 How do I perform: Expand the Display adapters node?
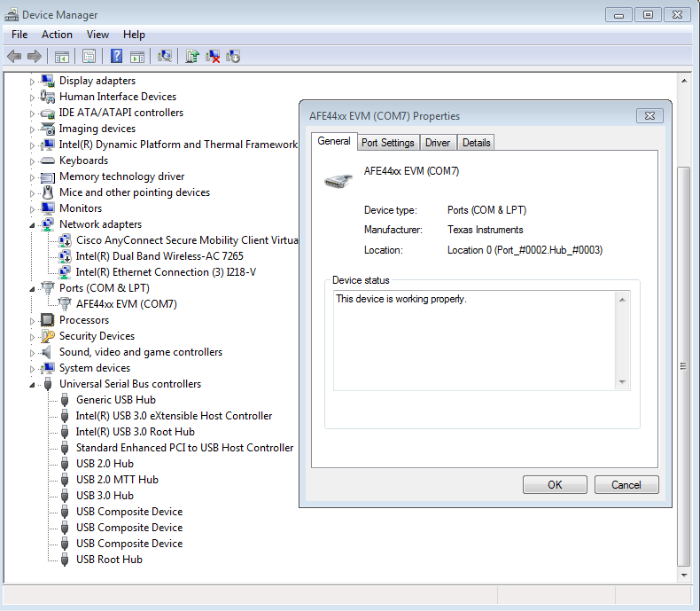(32, 82)
